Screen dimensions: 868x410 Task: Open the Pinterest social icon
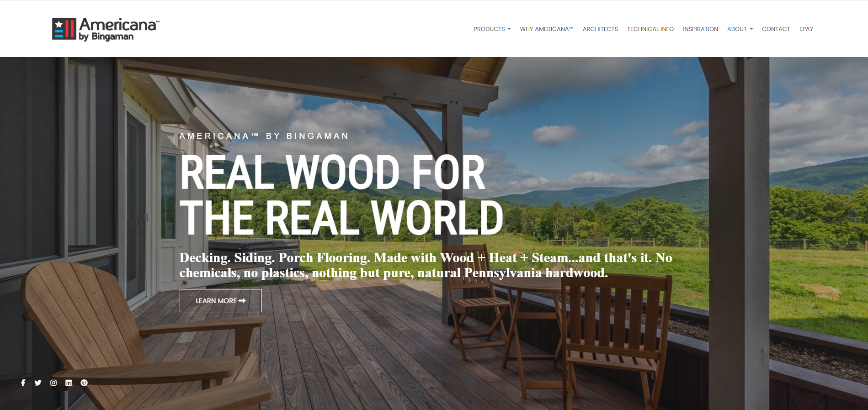[84, 383]
